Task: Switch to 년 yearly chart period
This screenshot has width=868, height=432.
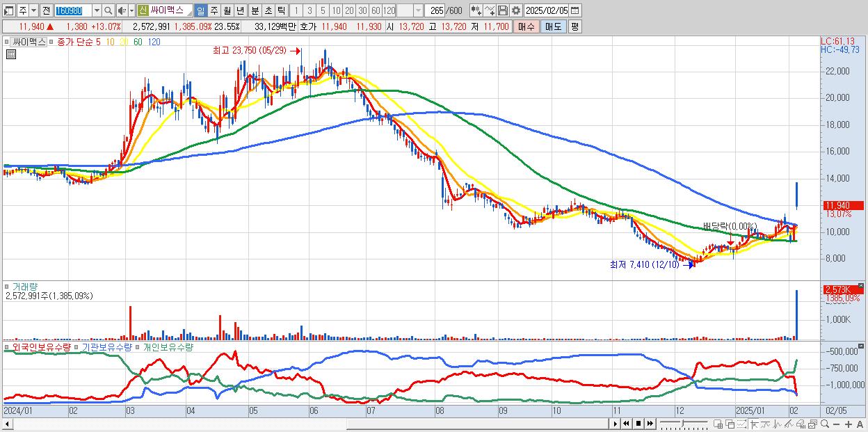Action: coord(240,10)
